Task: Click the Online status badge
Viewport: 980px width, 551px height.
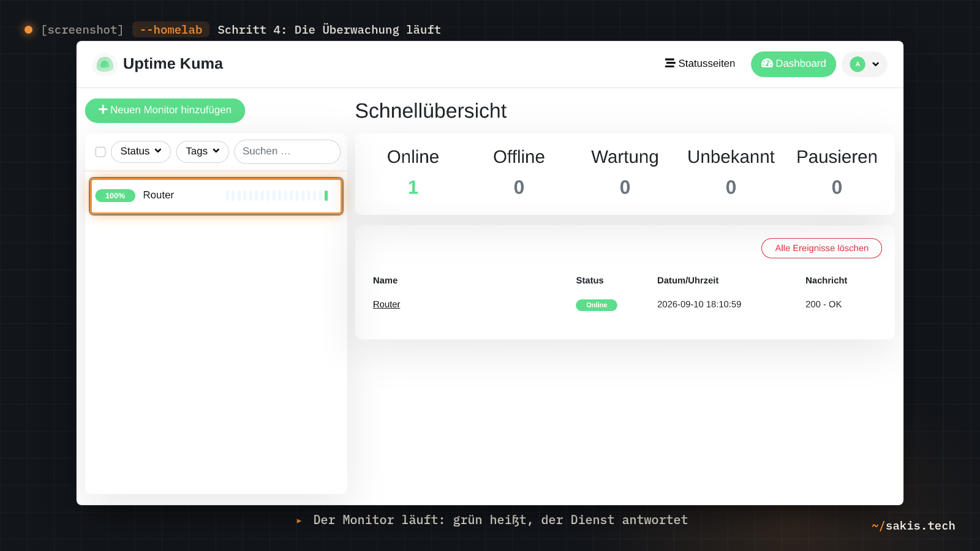Action: coord(597,305)
